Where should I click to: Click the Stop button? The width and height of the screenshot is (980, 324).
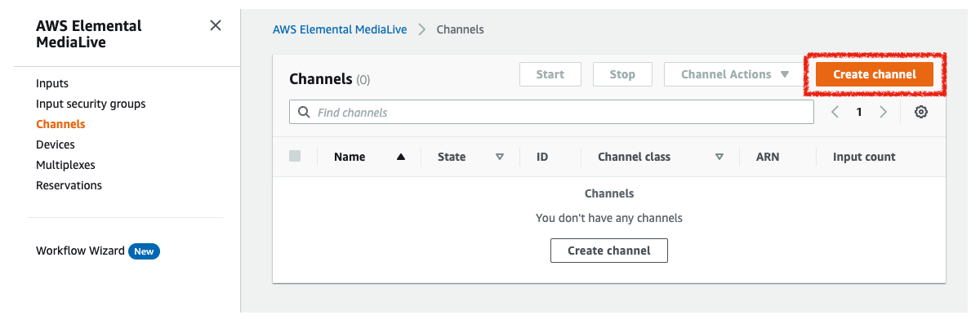[x=622, y=74]
